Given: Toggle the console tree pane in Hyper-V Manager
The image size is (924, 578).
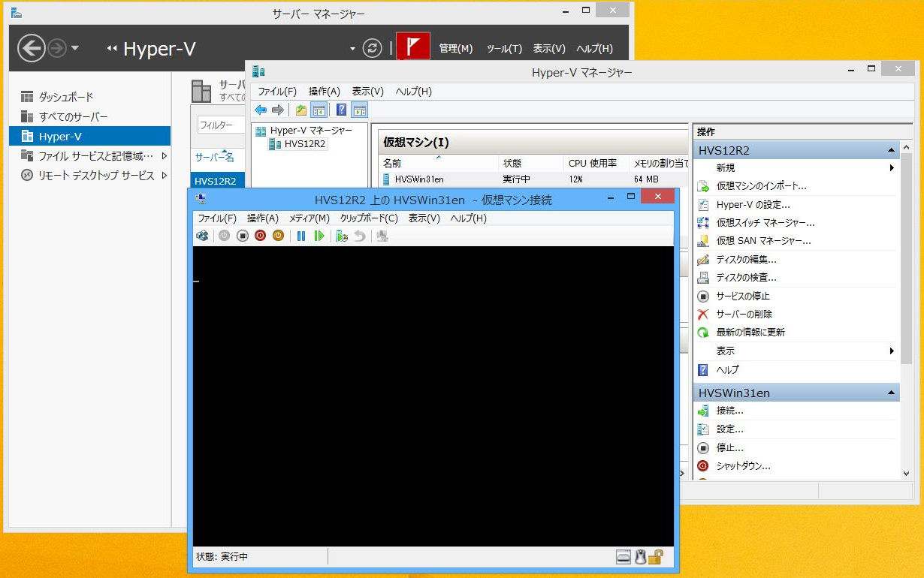Looking at the screenshot, I should click(319, 110).
